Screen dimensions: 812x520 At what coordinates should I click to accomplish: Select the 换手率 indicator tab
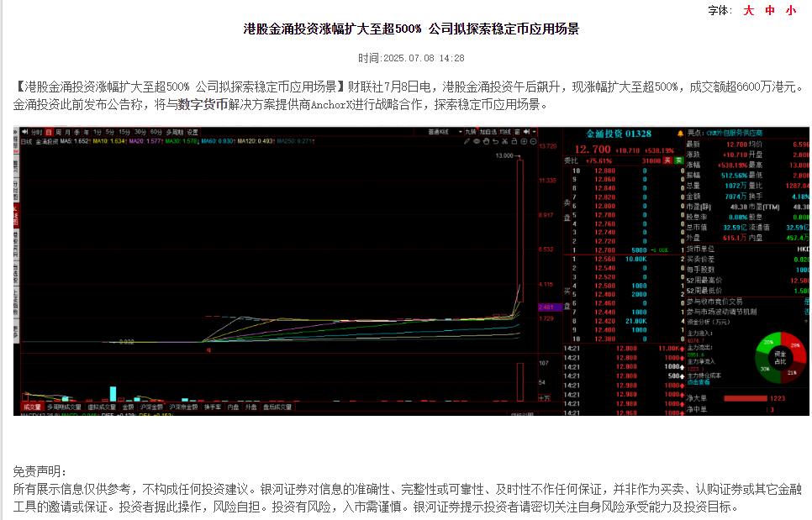click(213, 407)
